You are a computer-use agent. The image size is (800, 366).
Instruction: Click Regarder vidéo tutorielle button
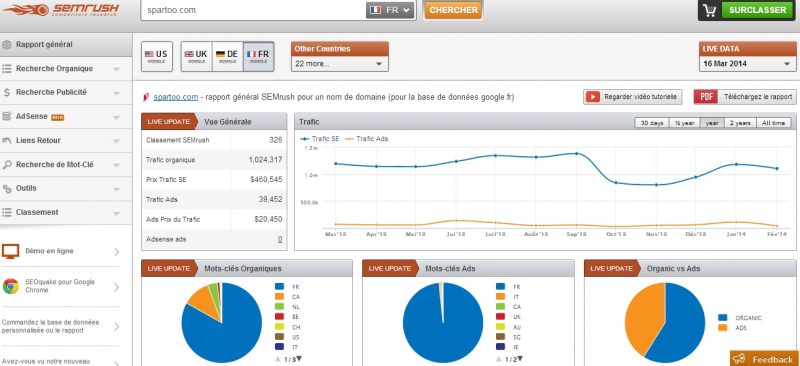pos(633,97)
